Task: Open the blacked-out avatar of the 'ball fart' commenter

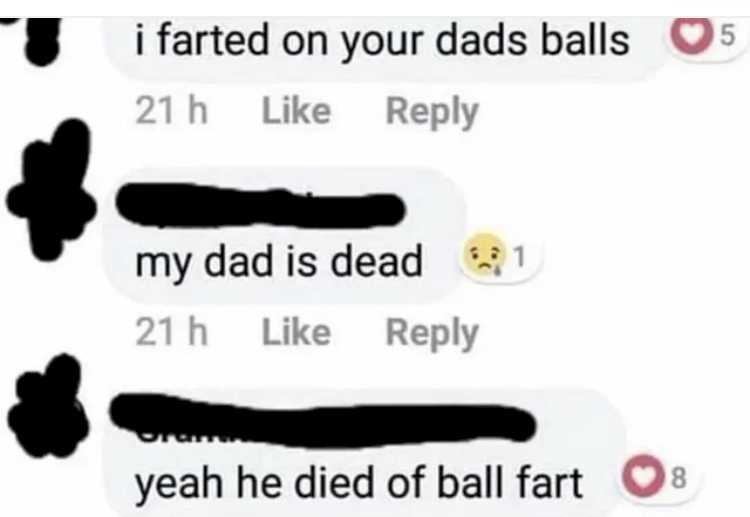Action: pos(49,407)
